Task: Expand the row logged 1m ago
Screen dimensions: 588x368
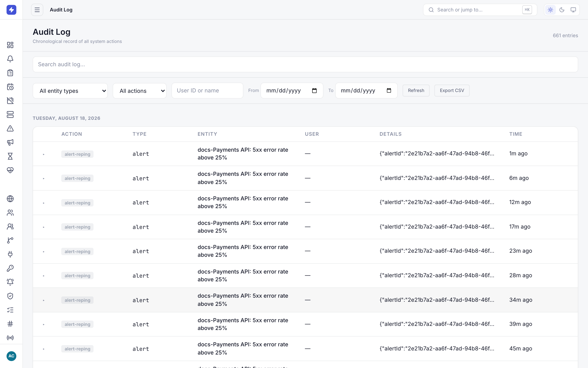Action: point(44,154)
